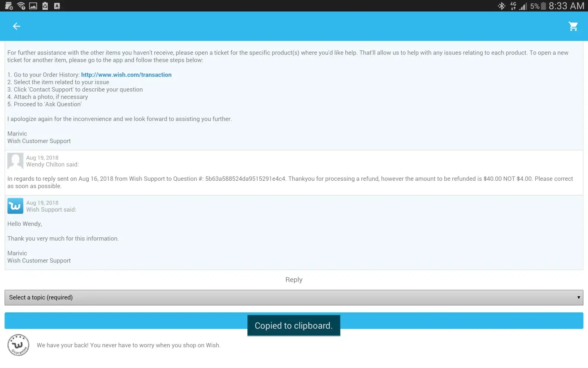Tap step '5. Proceed to Ask Question'
The width and height of the screenshot is (588, 368).
pyautogui.click(x=44, y=104)
